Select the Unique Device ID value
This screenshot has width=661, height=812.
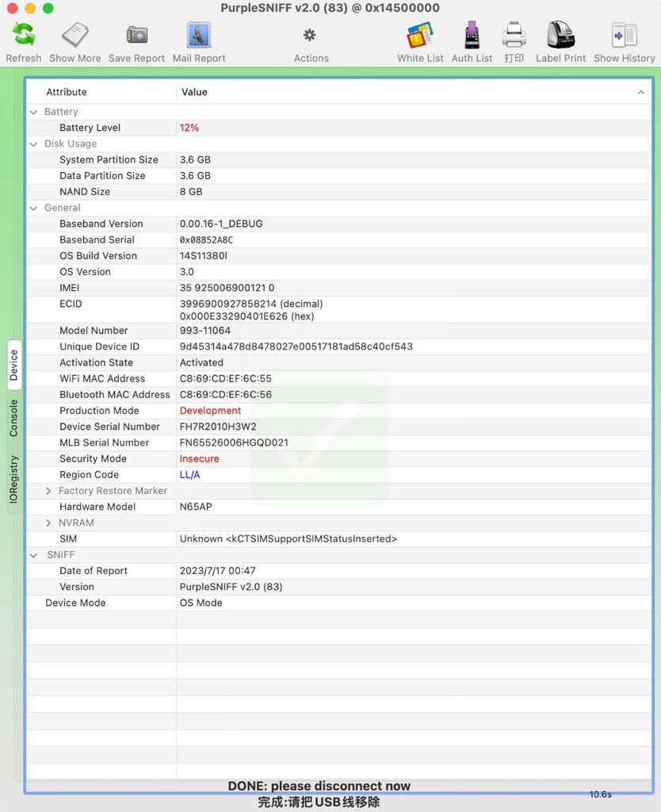tap(296, 347)
